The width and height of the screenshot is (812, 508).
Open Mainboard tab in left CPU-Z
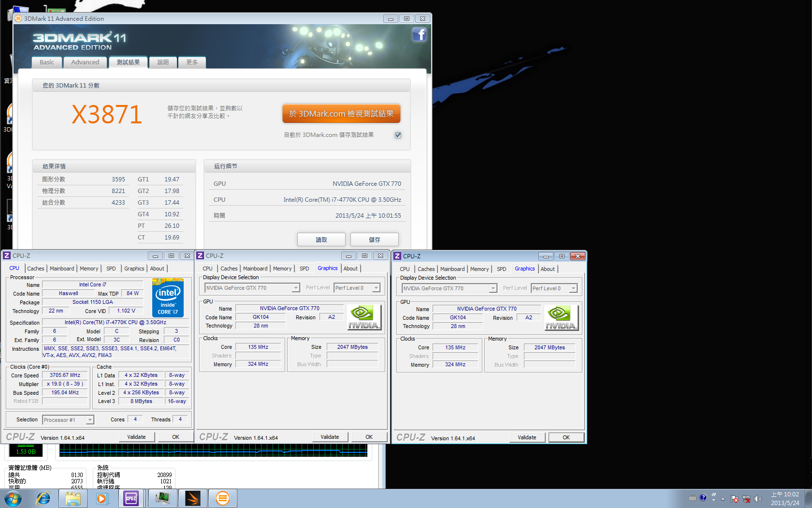pyautogui.click(x=62, y=269)
